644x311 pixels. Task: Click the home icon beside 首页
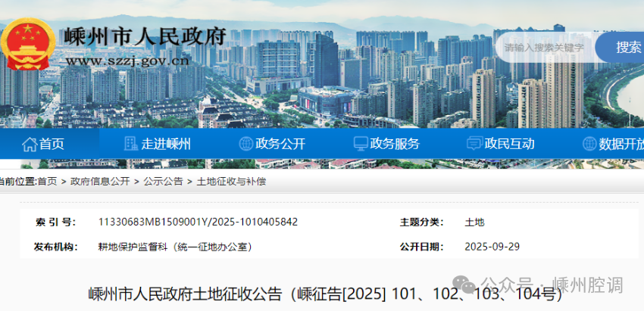pyautogui.click(x=30, y=144)
